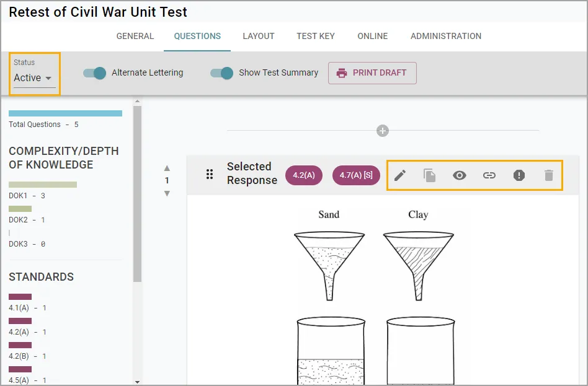Select the 4.7(A) [S] standard badge
Viewport: 588px width, 386px height.
pos(355,175)
